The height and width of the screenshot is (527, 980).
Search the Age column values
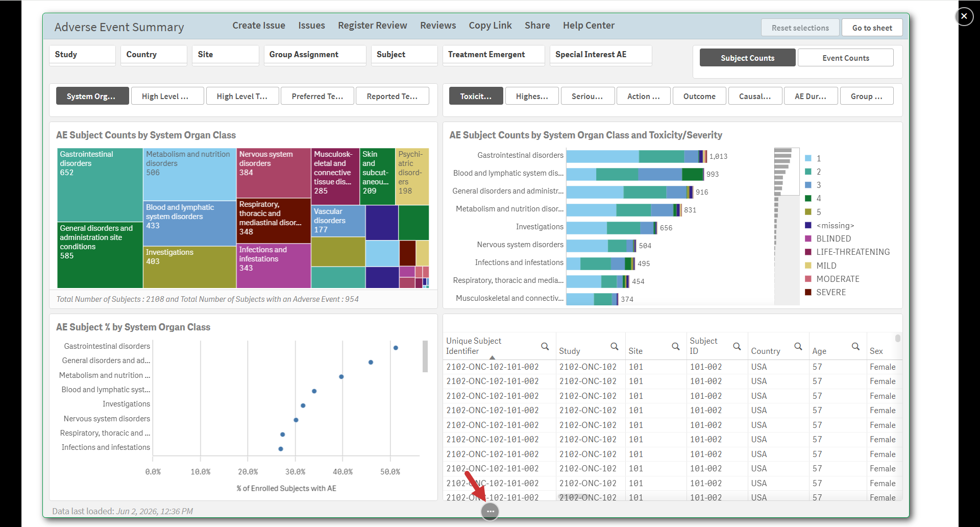tap(855, 346)
